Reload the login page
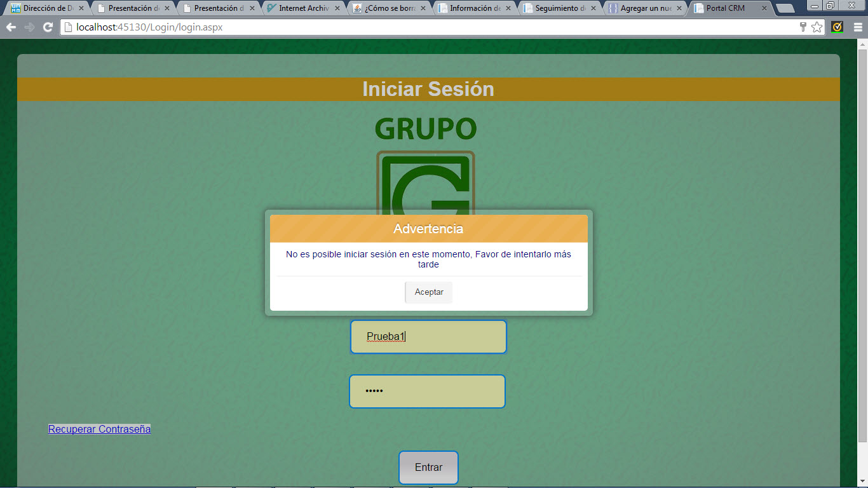This screenshot has height=488, width=868. coord(48,27)
